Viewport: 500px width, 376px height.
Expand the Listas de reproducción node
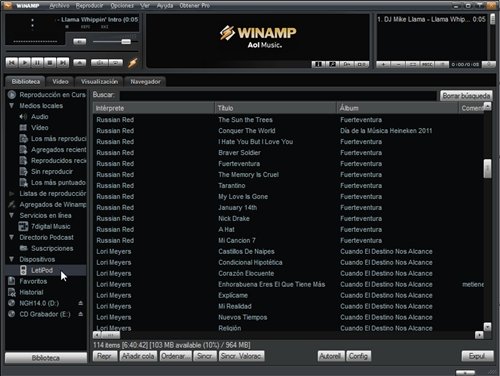click(x=12, y=194)
